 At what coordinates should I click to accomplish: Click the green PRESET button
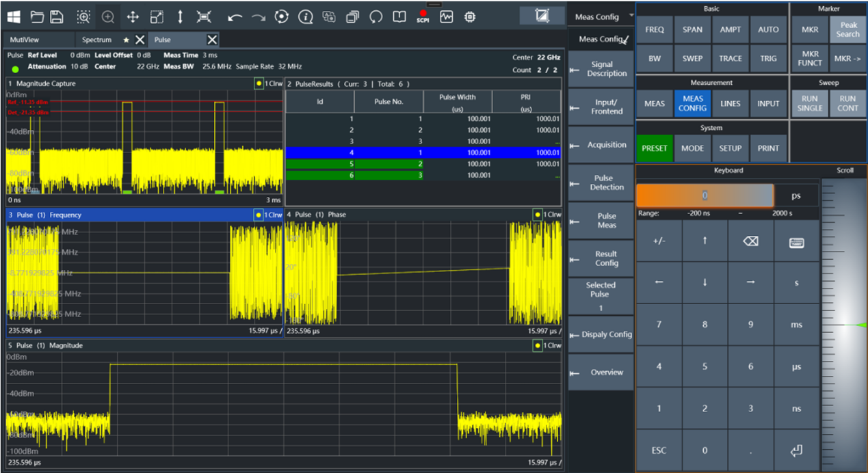[655, 148]
